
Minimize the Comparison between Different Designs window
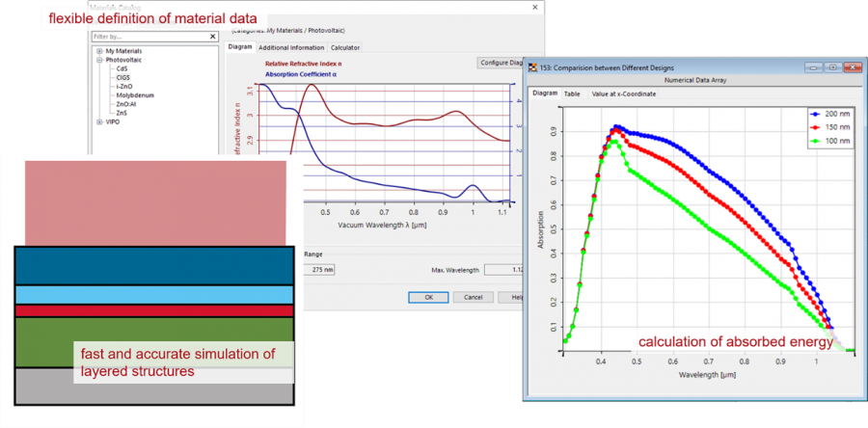814,67
